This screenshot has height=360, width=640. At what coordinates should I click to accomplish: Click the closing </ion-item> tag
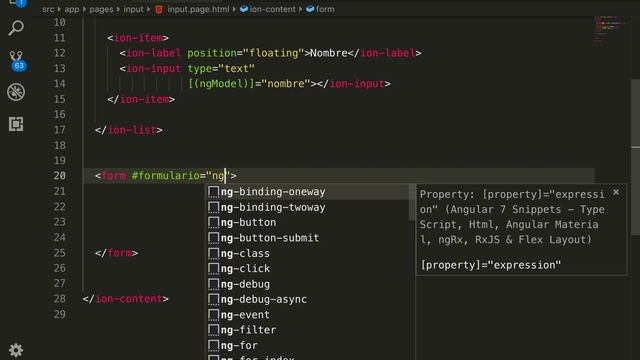point(141,99)
